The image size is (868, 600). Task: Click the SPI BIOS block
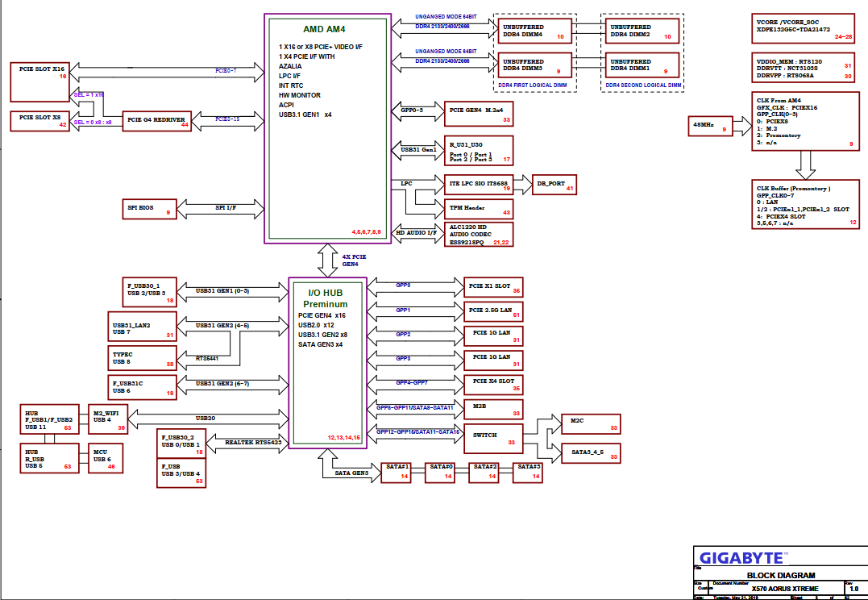pyautogui.click(x=149, y=209)
